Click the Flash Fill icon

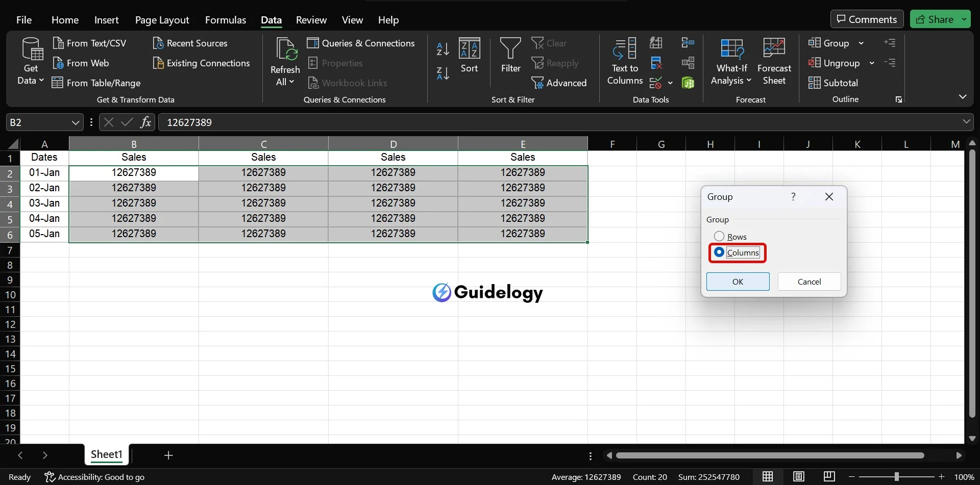[656, 43]
